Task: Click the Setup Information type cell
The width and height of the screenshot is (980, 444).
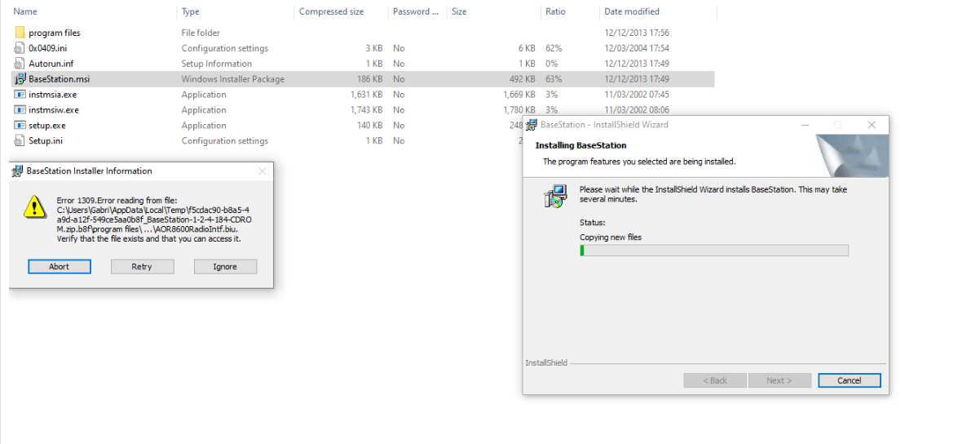Action: point(216,64)
